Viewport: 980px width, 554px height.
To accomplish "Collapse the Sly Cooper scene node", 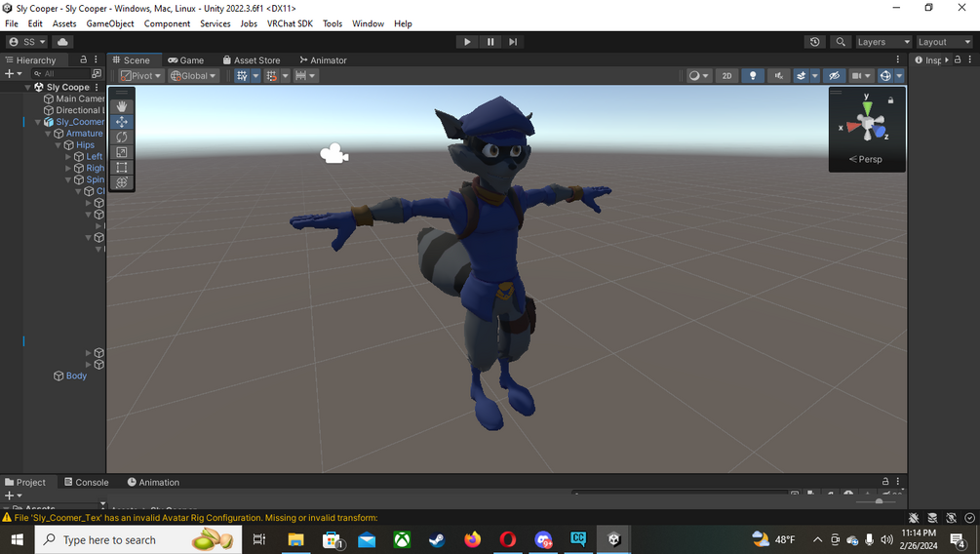I will click(x=27, y=88).
